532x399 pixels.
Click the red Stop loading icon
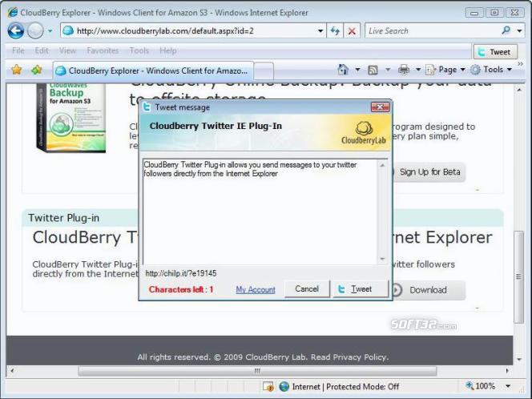click(351, 30)
